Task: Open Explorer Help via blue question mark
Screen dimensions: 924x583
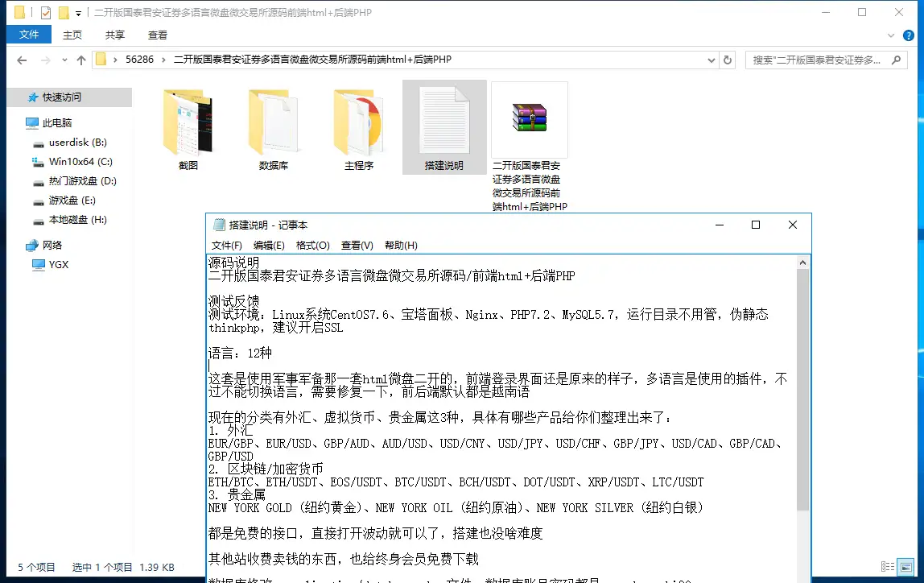Action: click(x=909, y=35)
